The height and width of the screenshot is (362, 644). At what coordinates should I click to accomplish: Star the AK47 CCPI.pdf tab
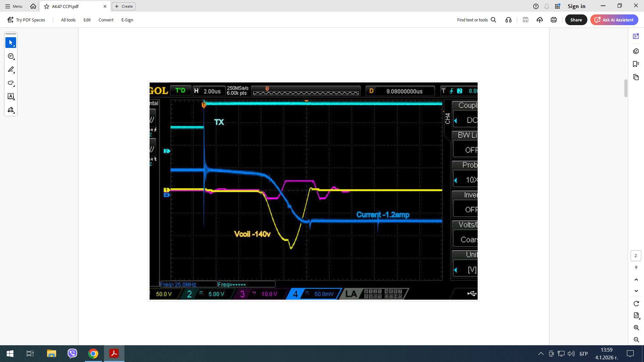(x=47, y=6)
